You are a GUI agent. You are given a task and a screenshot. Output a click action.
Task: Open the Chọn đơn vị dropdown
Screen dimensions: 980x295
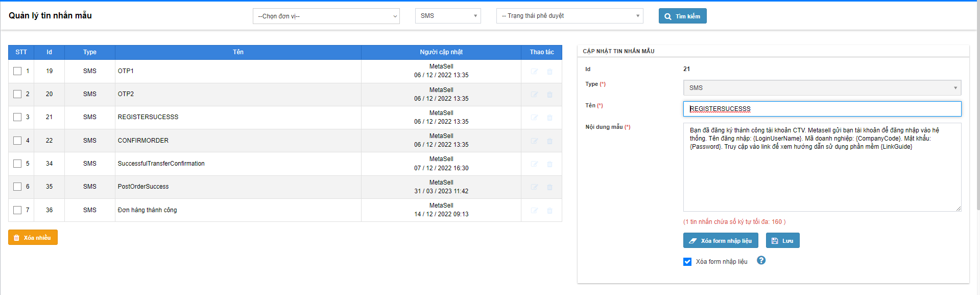point(326,16)
